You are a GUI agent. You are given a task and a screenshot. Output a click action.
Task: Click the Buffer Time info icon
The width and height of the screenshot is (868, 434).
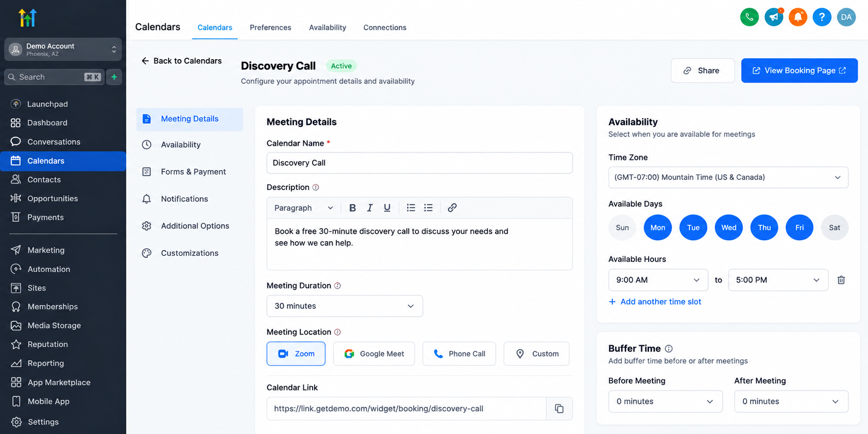point(669,348)
